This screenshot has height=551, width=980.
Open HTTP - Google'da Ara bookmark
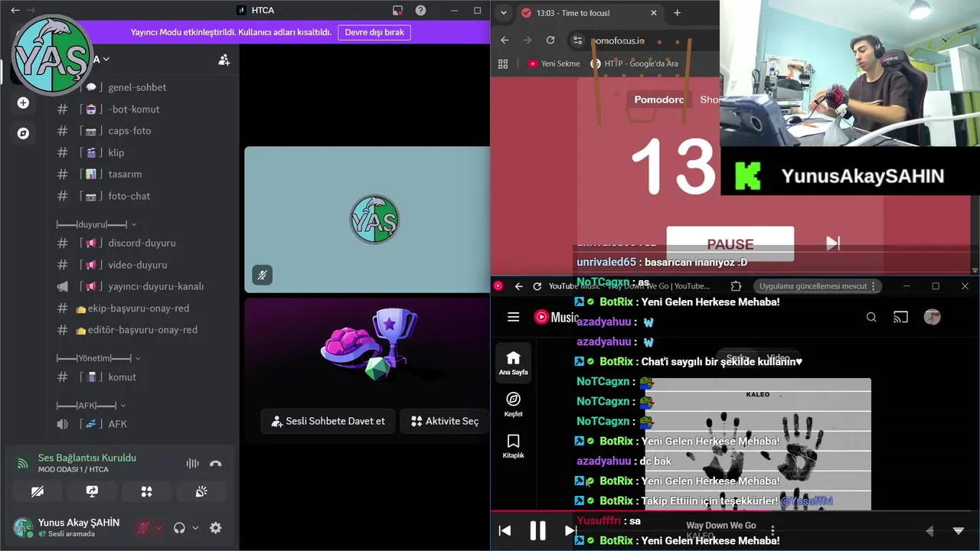tap(635, 64)
